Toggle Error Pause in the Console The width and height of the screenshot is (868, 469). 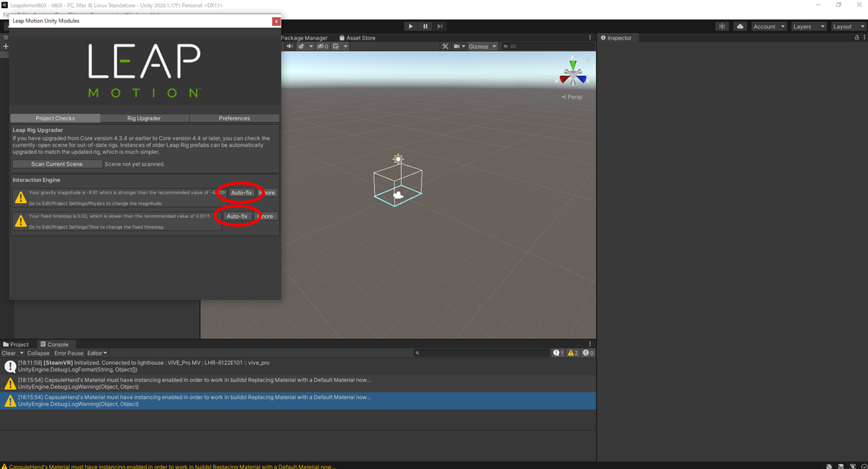pyautogui.click(x=69, y=354)
